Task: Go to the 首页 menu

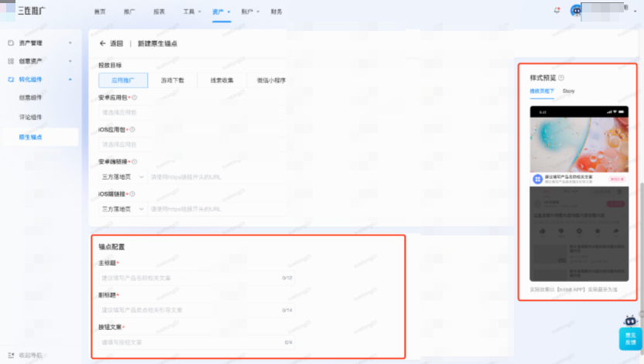Action: pyautogui.click(x=100, y=12)
